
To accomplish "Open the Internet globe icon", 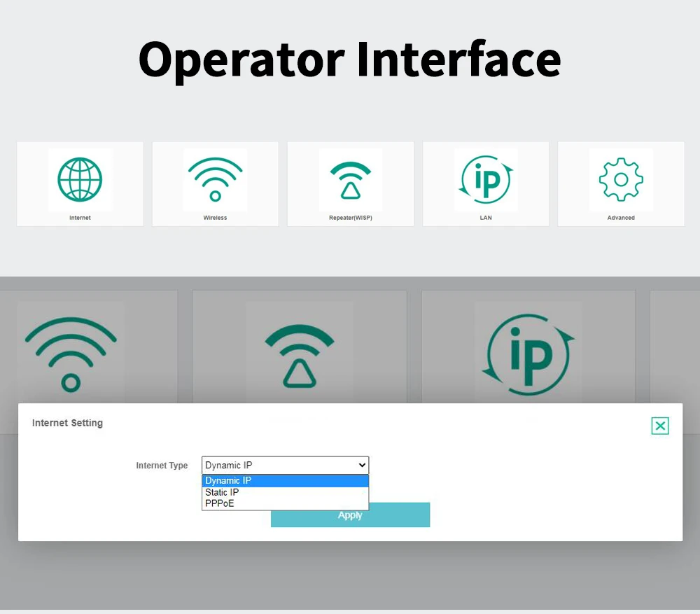I will [80, 179].
